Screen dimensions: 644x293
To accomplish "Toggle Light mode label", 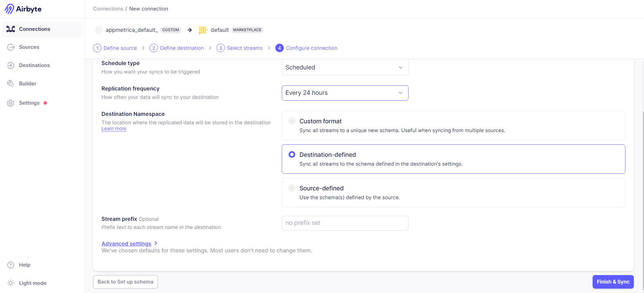I will click(x=33, y=283).
